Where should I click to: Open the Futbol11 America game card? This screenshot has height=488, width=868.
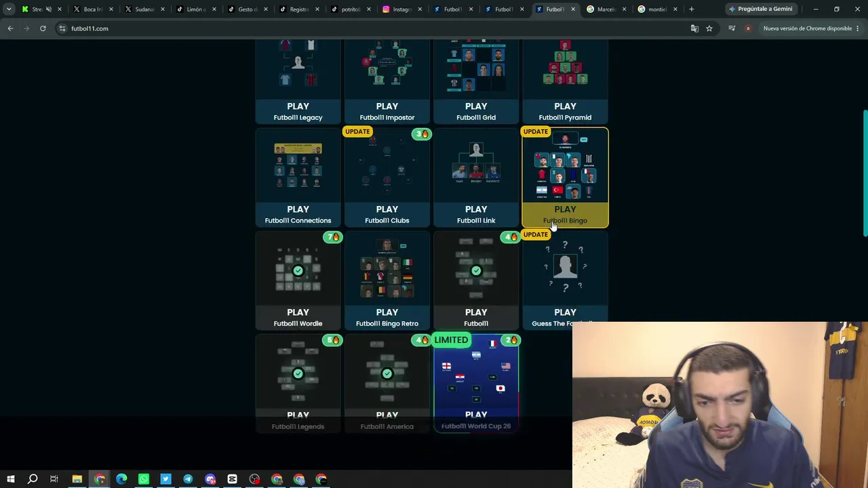[x=387, y=384]
